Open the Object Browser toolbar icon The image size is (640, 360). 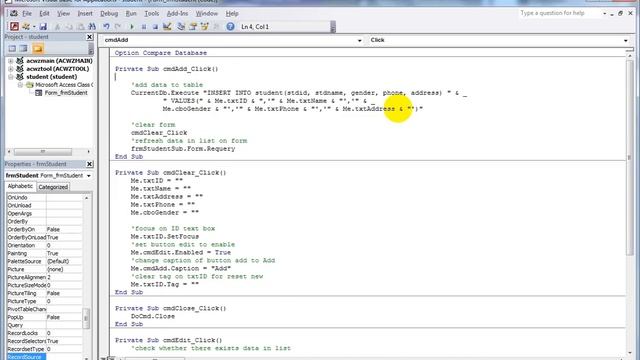204,27
